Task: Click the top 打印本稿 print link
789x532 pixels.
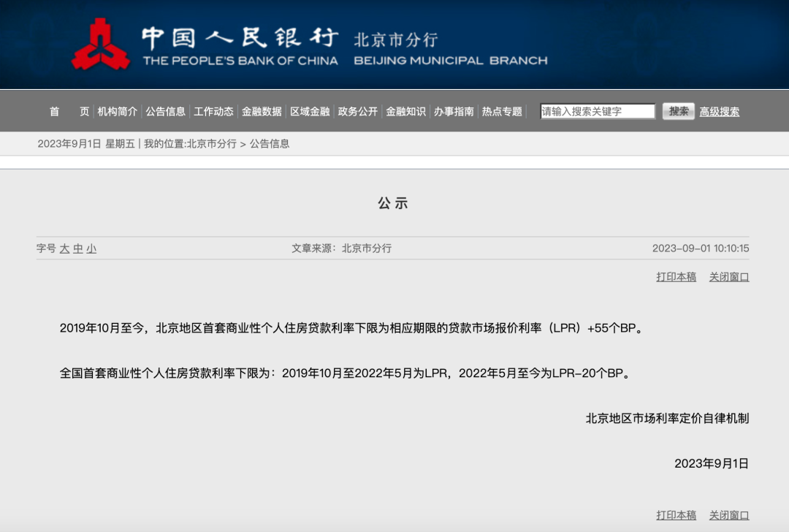Action: (x=674, y=278)
